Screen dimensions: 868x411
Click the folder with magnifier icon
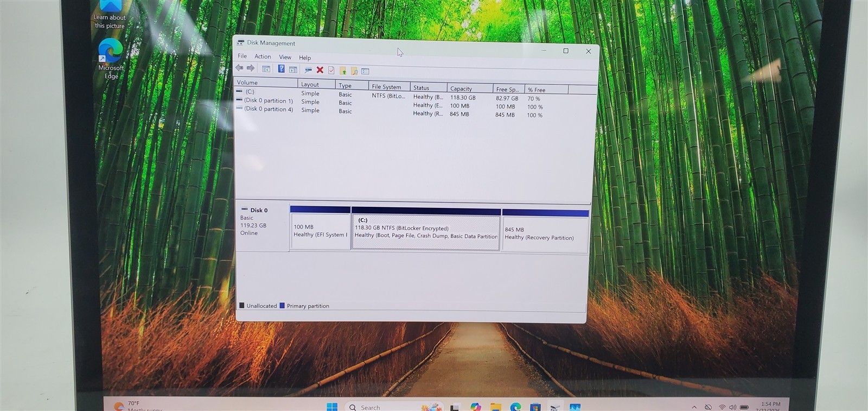click(354, 71)
